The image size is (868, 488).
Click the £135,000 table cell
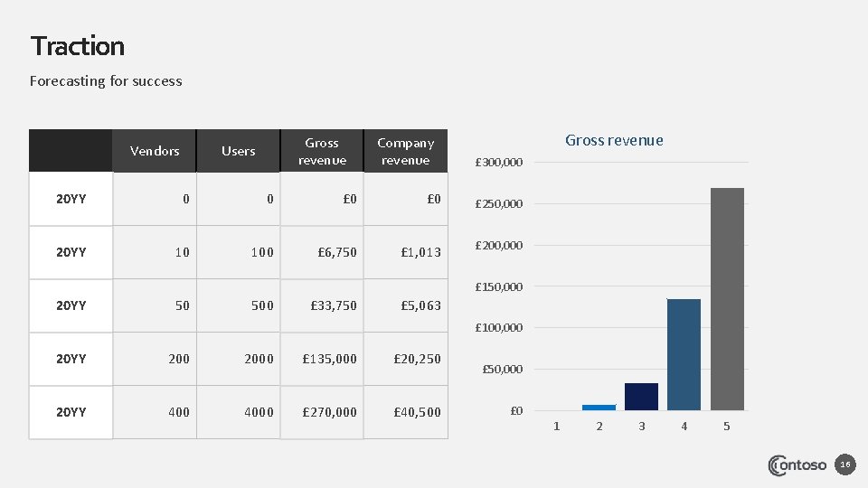pyautogui.click(x=329, y=359)
